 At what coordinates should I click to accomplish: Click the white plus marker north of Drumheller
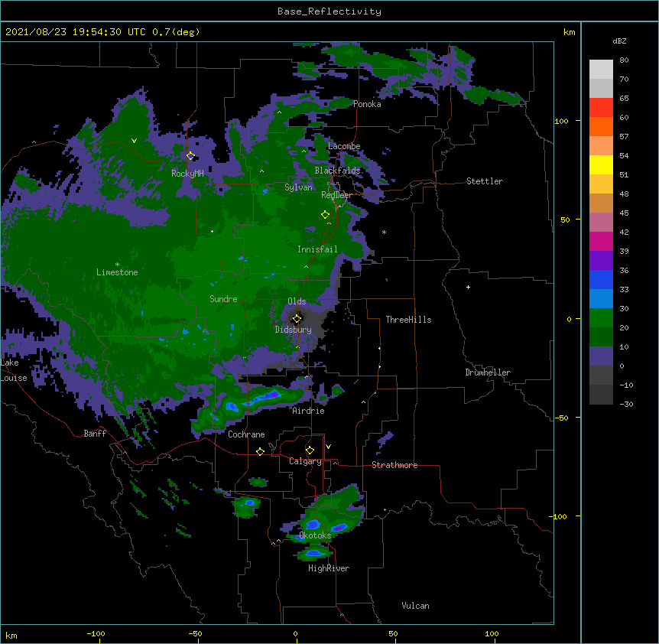point(468,287)
